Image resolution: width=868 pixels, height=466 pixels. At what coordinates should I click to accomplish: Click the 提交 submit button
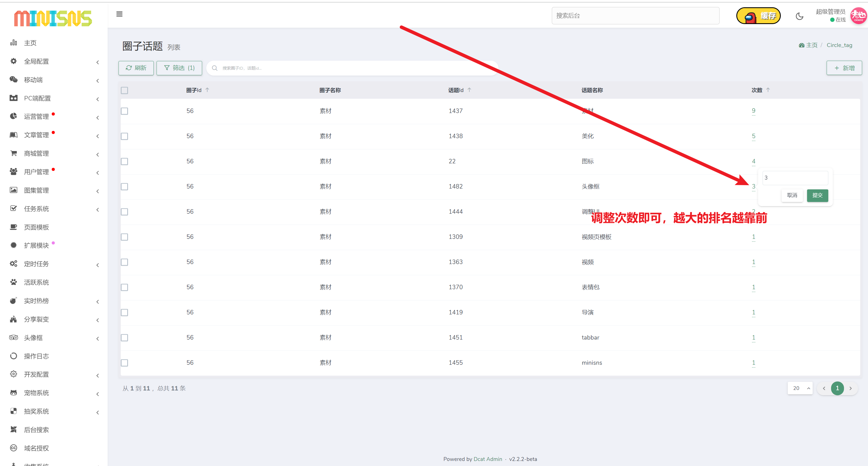click(x=817, y=195)
